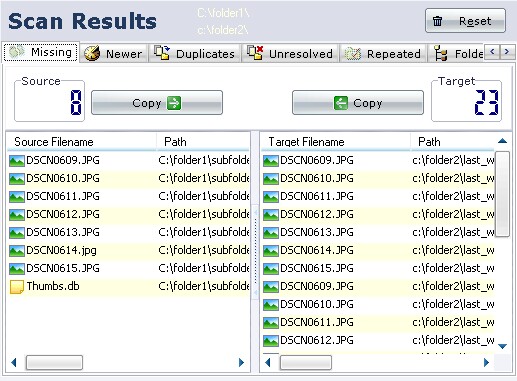Image resolution: width=517 pixels, height=381 pixels.
Task: Open the Unresolved tab
Action: coord(290,53)
